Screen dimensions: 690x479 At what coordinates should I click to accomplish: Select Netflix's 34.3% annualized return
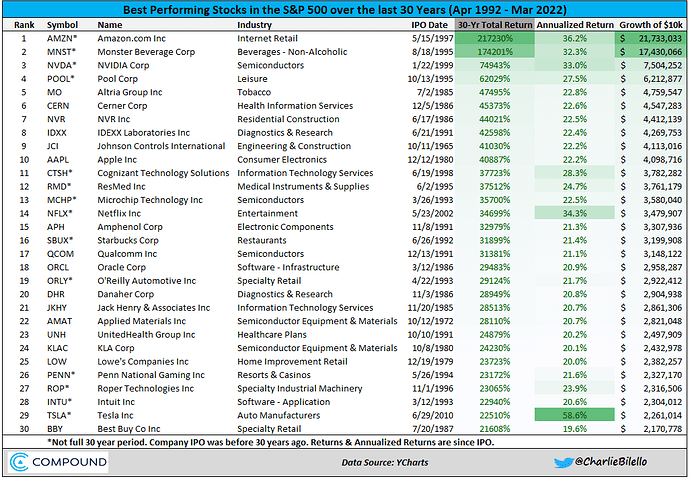click(x=575, y=214)
